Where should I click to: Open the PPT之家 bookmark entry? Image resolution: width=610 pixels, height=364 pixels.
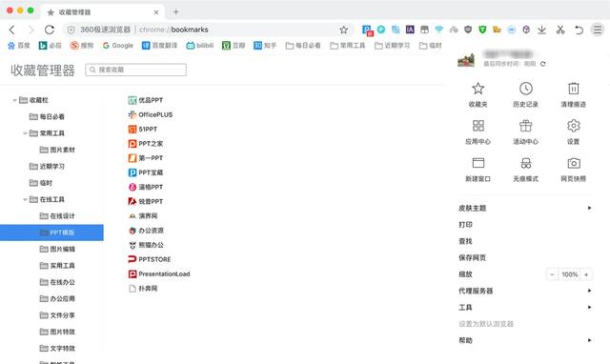tap(146, 144)
